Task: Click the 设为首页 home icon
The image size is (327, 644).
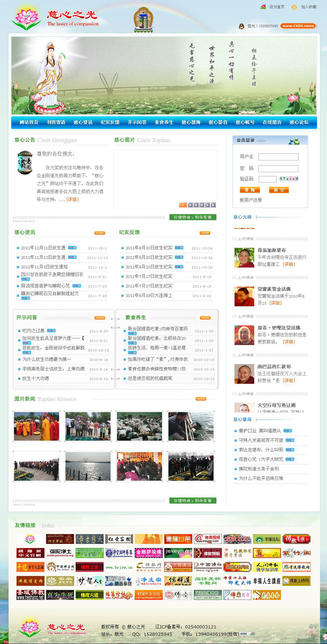Action: pyautogui.click(x=263, y=7)
